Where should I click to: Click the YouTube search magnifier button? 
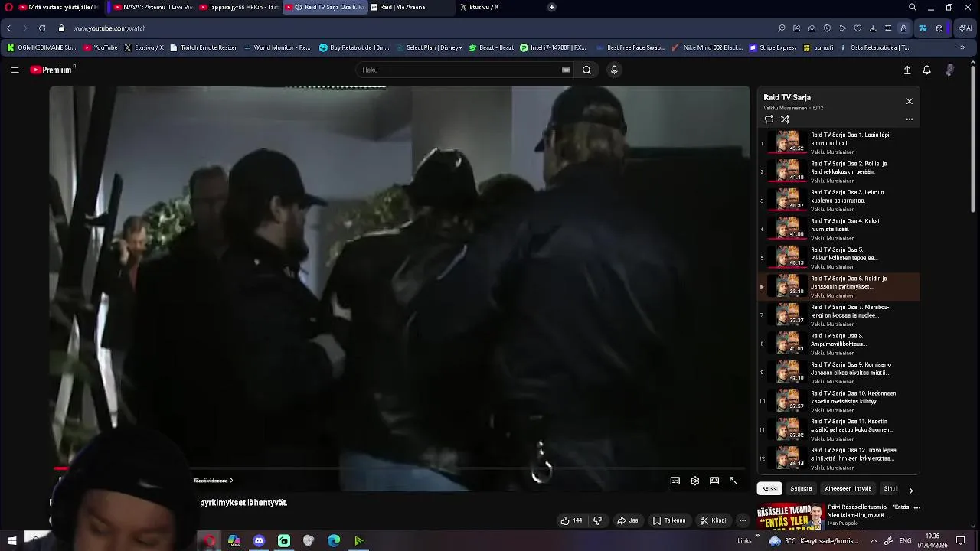586,70
